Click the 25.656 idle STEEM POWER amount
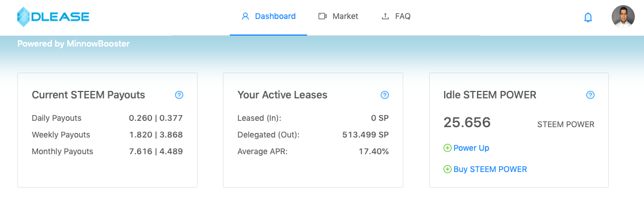 click(x=467, y=122)
